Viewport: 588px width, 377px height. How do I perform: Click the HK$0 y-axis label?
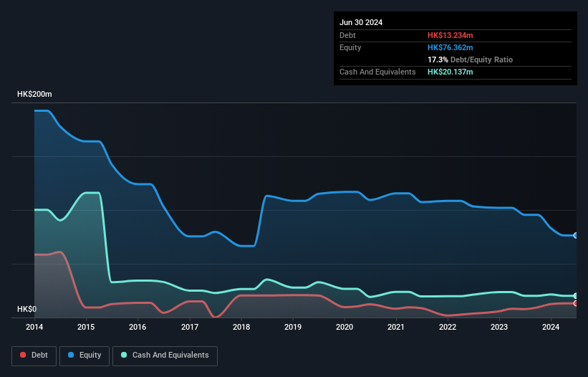click(x=26, y=309)
